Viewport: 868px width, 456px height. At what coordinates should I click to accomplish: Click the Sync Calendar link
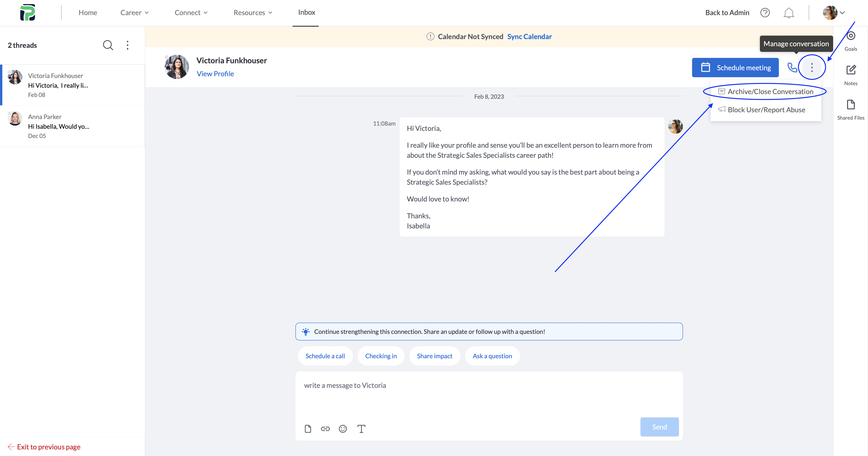pyautogui.click(x=529, y=36)
